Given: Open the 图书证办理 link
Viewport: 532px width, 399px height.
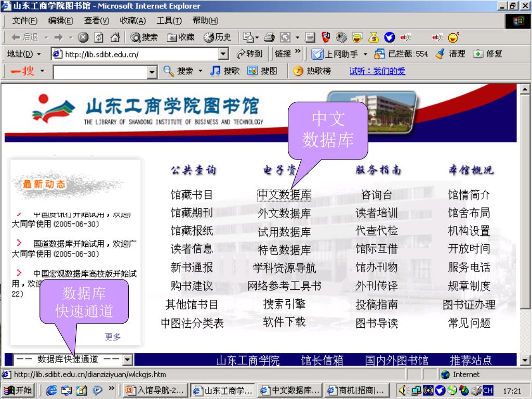Looking at the screenshot, I should [x=469, y=304].
